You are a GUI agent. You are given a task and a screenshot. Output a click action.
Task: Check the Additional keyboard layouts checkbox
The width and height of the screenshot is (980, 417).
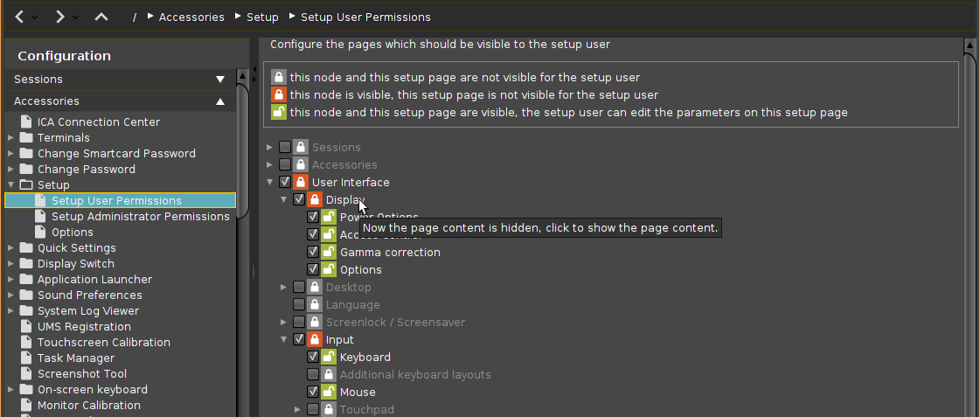click(313, 375)
